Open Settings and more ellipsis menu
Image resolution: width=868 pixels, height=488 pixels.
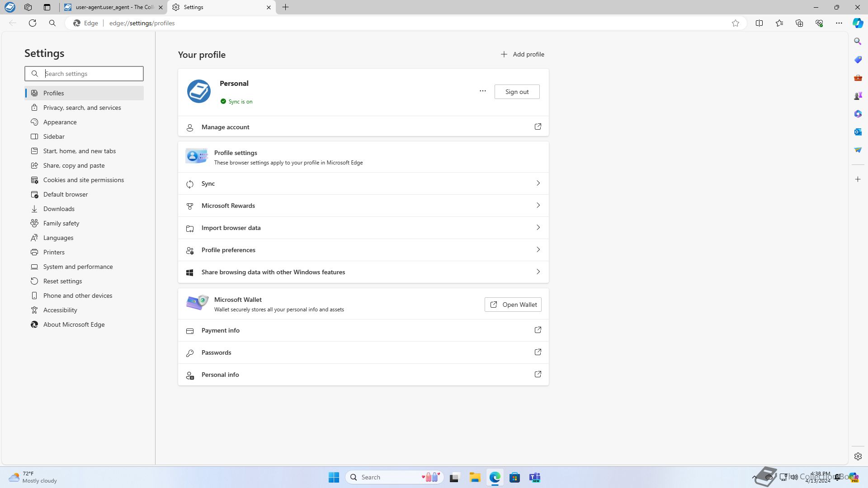[x=839, y=23]
